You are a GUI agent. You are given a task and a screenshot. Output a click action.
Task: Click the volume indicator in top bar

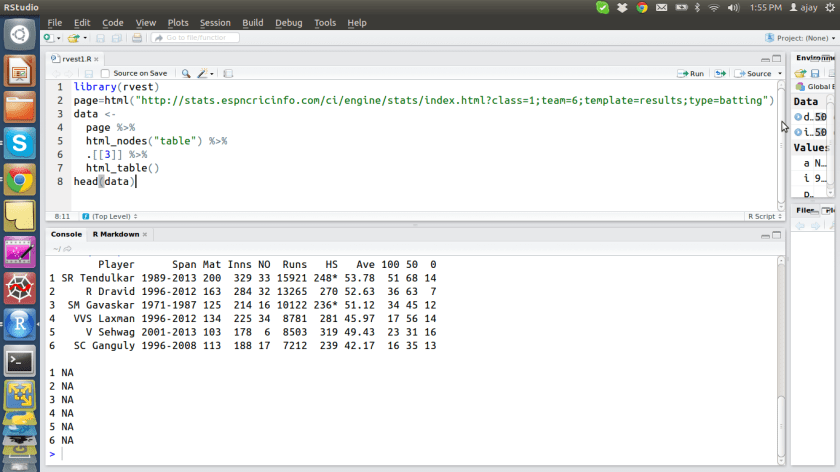coord(733,8)
